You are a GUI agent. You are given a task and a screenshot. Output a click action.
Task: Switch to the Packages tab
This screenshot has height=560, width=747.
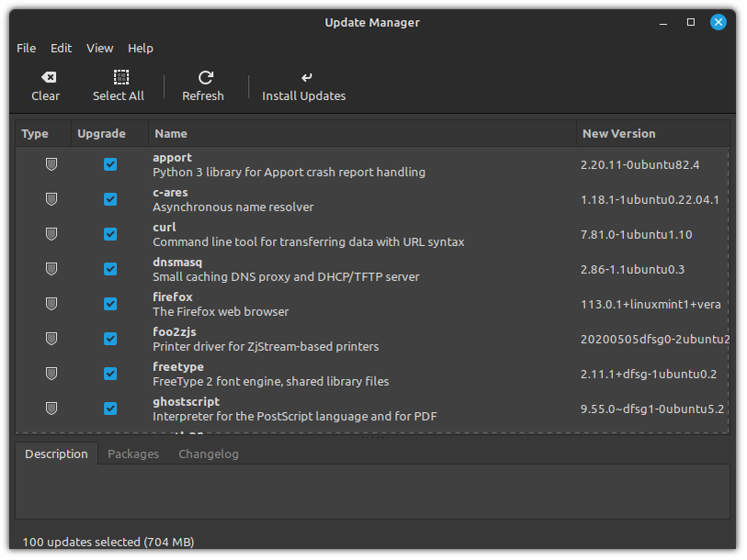[x=133, y=454]
